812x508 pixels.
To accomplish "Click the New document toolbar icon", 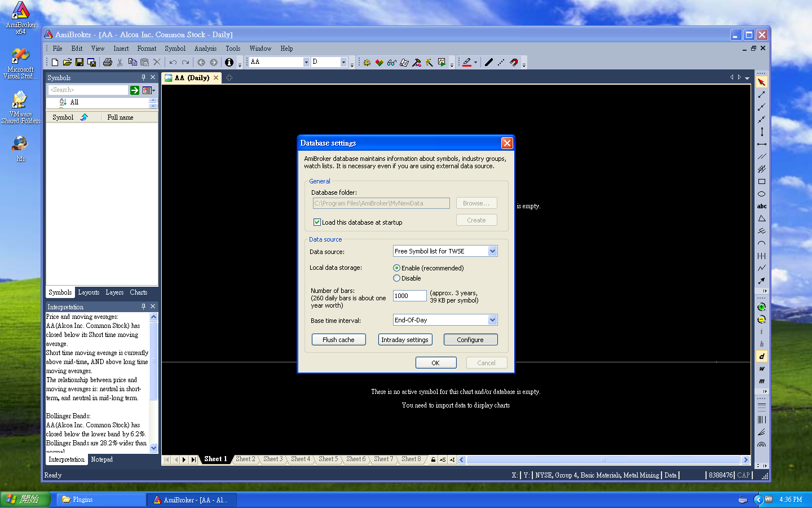I will [x=55, y=62].
